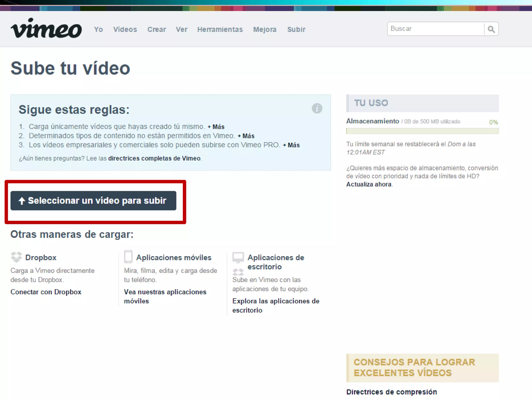This screenshot has width=532, height=399.
Task: Click the search magnifier icon
Action: coord(491,29)
